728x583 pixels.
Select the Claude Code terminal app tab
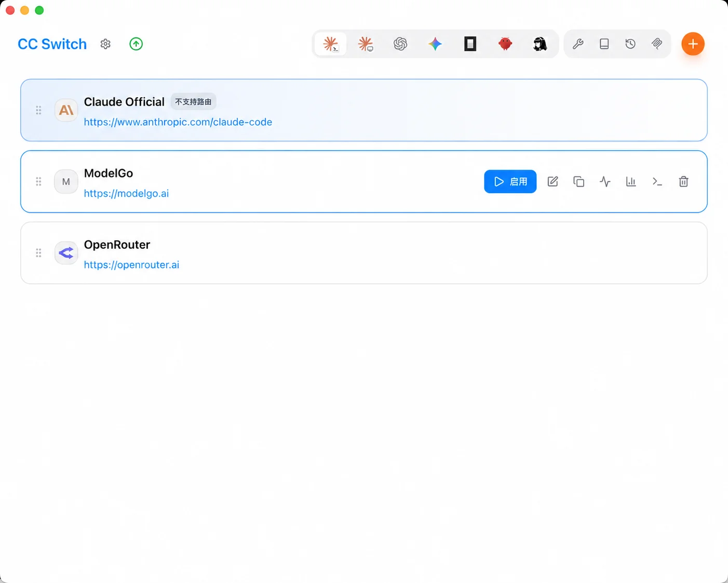click(331, 44)
